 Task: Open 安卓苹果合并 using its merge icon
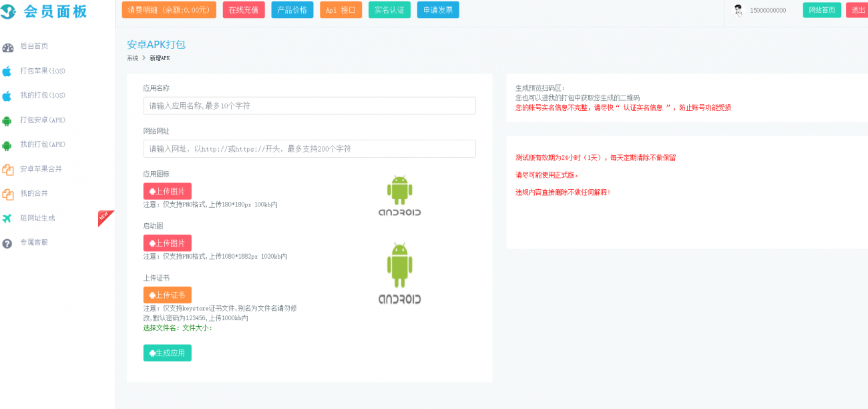8,169
